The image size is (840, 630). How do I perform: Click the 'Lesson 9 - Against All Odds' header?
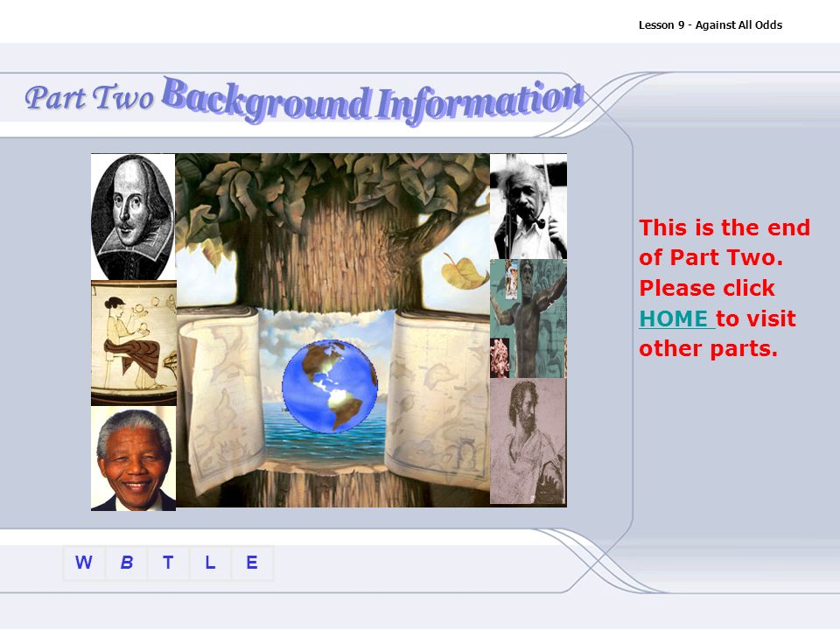[710, 25]
